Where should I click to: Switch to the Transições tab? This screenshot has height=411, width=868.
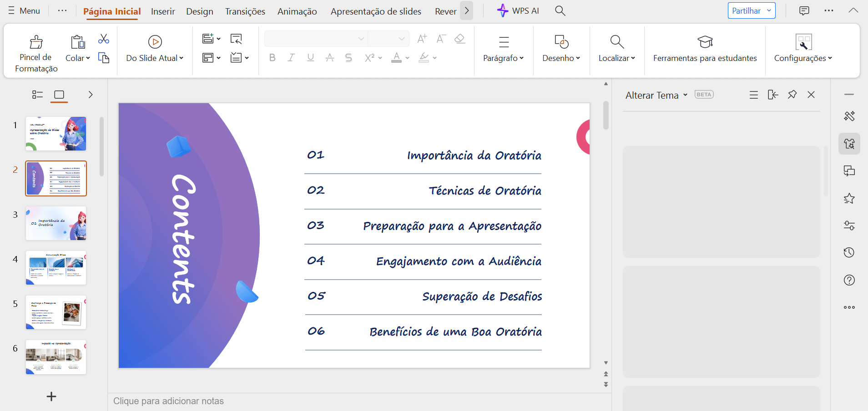point(245,11)
